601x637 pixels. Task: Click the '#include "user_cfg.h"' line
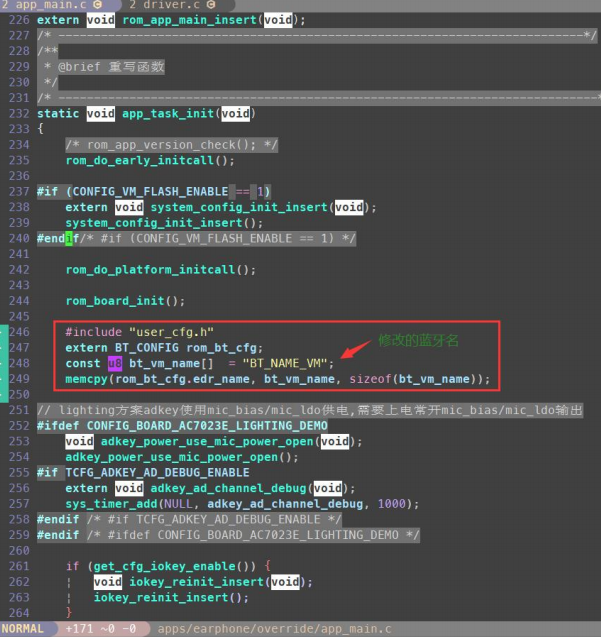click(x=139, y=332)
